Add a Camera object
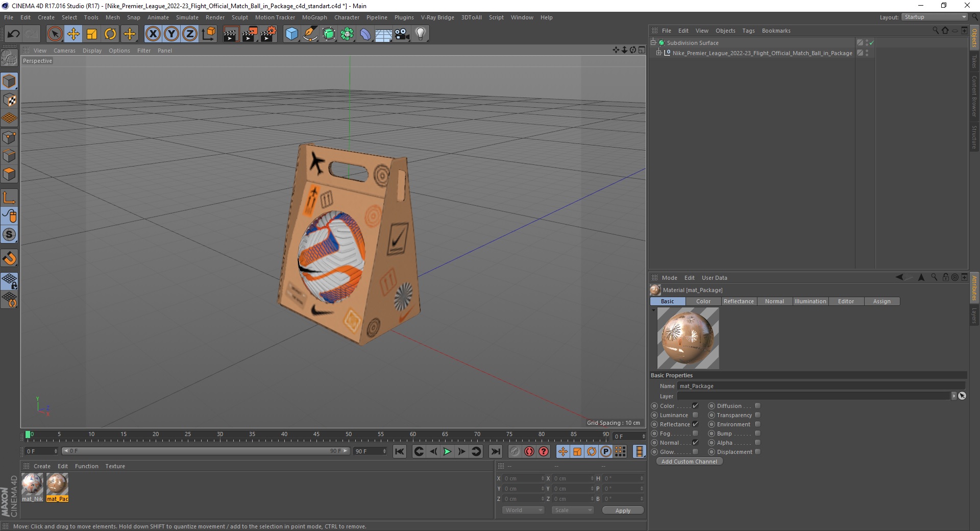This screenshot has width=980, height=531. 402,34
